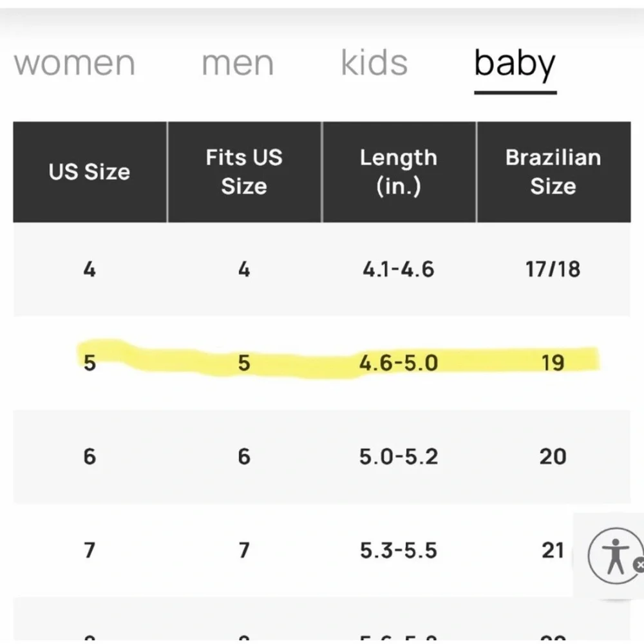The width and height of the screenshot is (644, 644).
Task: Click the 5.3-5.5 length cell
Action: coord(399,551)
